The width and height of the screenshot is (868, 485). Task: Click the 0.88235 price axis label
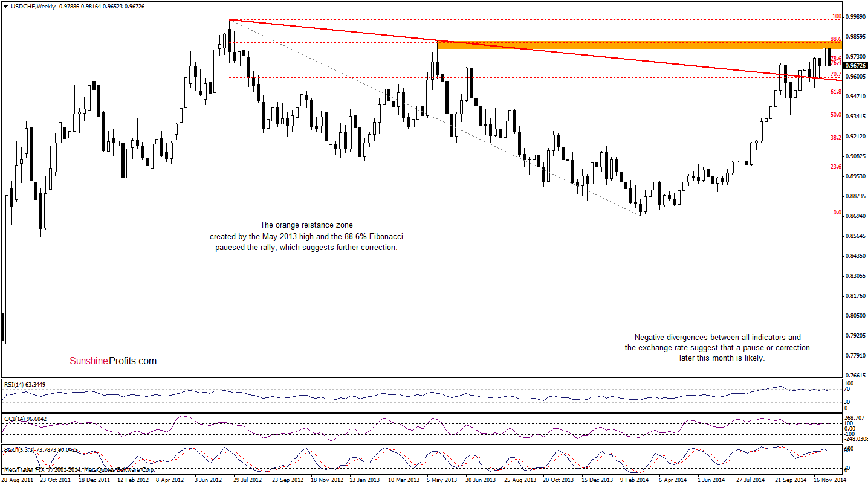click(855, 196)
